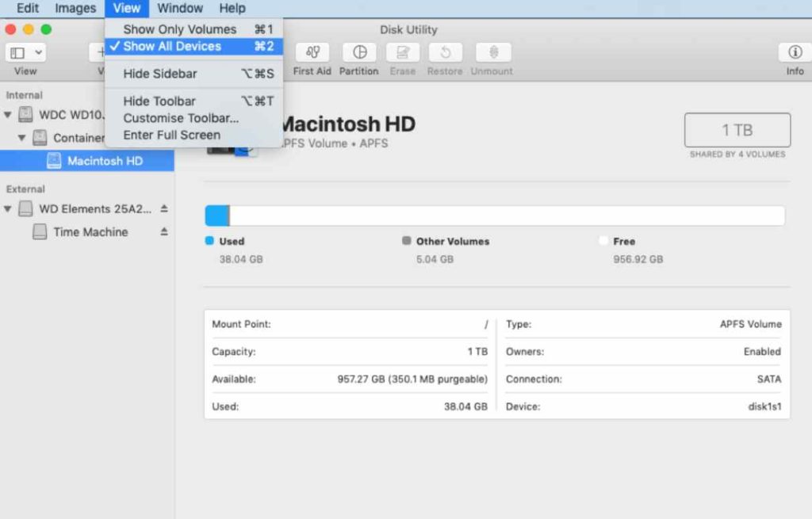Choose Hide Sidebar in the View menu

pos(193,74)
